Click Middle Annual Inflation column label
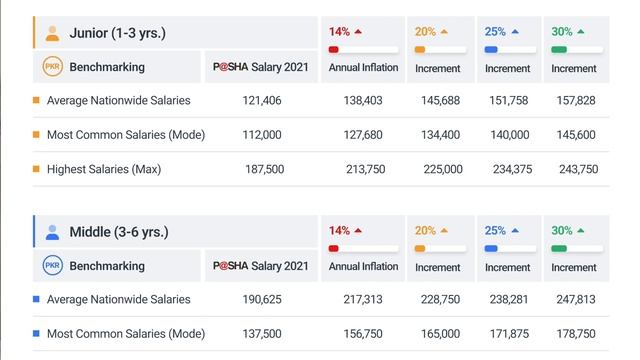Screen dimensions: 640x360 click(363, 267)
